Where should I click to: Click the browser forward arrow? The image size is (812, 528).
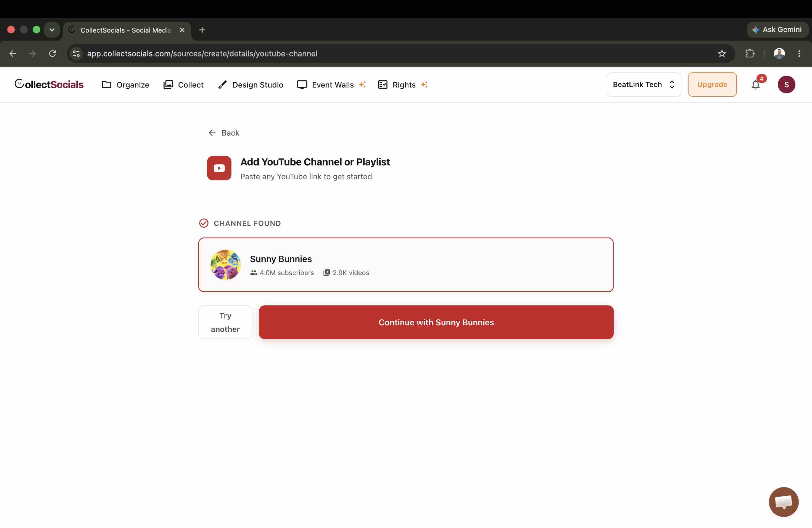pos(33,54)
